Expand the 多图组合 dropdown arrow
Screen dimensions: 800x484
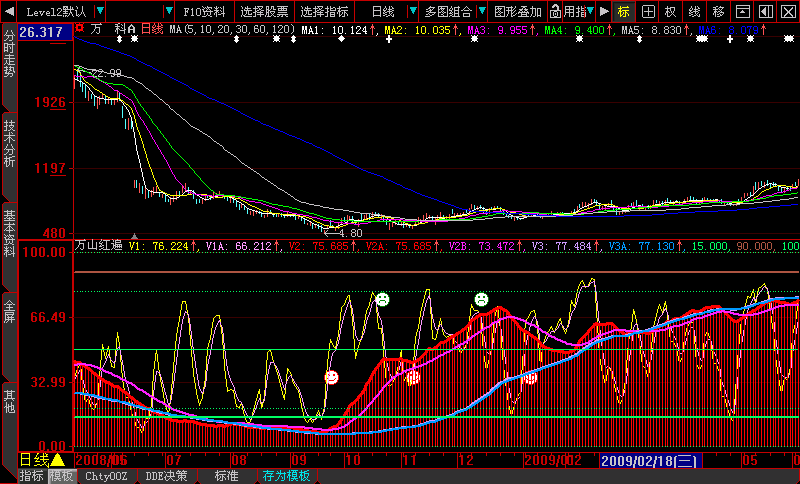(x=482, y=11)
